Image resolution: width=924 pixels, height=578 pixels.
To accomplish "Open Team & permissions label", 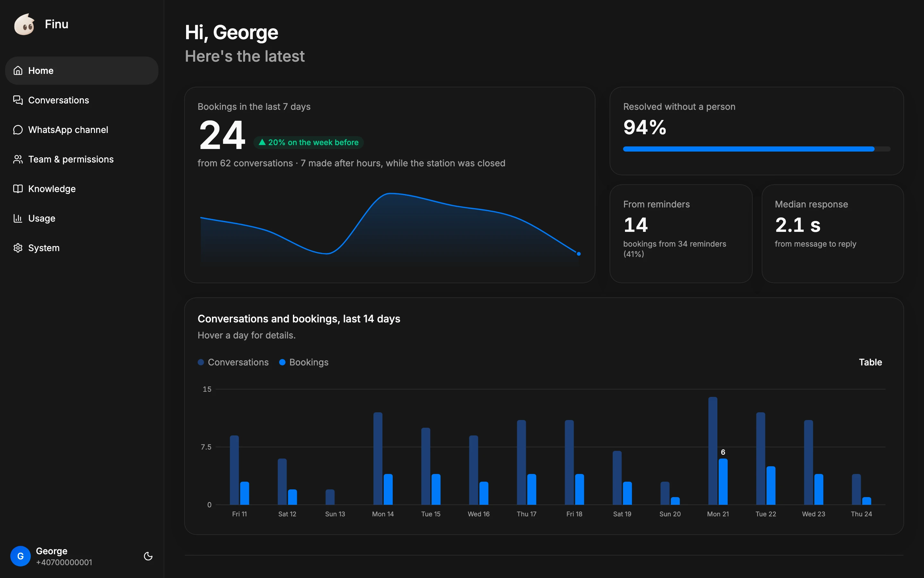I will click(x=71, y=159).
